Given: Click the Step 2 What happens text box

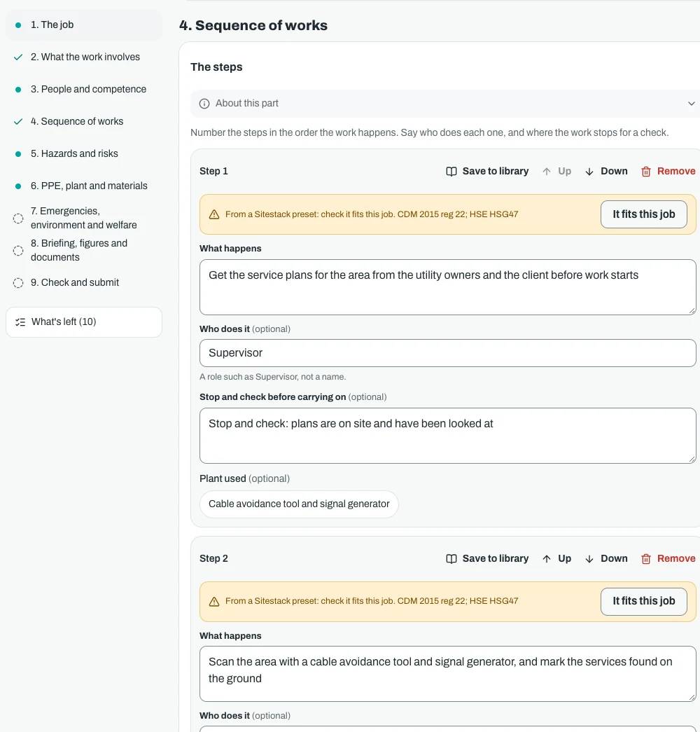Looking at the screenshot, I should coord(447,674).
